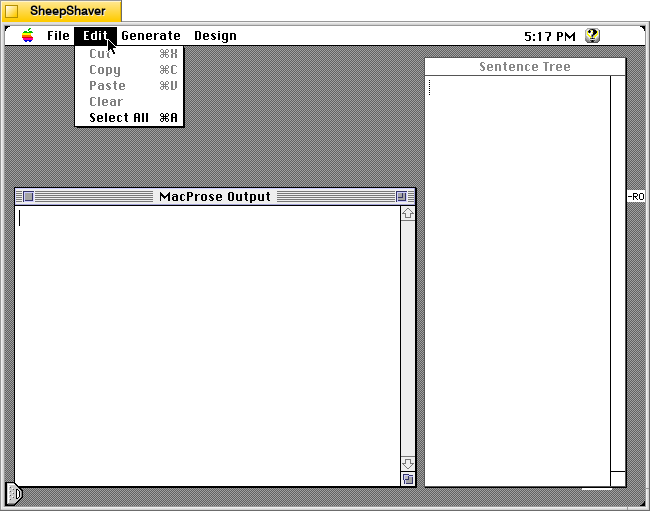Choose Select All from Edit menu
The width and height of the screenshot is (650, 511).
click(129, 118)
